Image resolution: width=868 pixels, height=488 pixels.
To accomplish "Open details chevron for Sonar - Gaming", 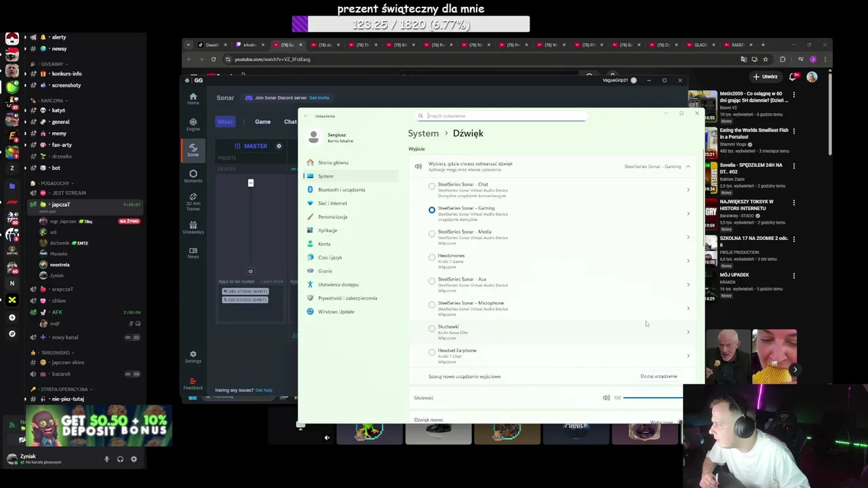I will pos(688,213).
